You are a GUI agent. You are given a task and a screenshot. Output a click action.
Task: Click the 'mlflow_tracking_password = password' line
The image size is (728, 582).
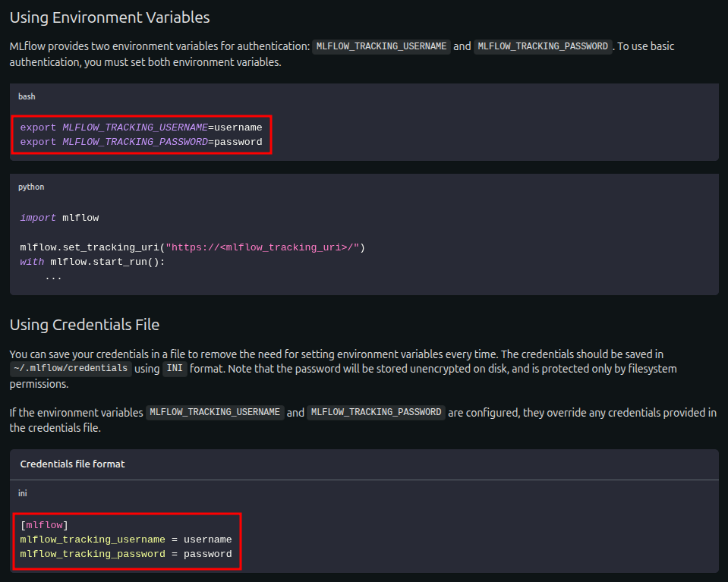click(x=126, y=554)
